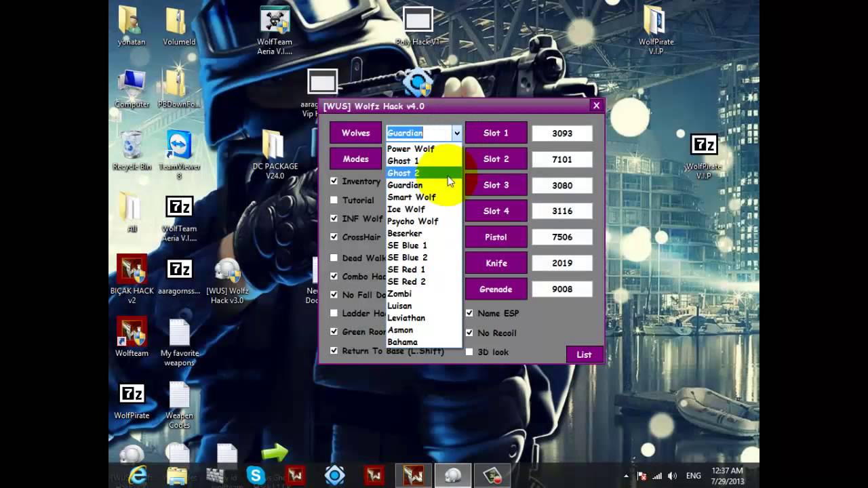Open Skype from the taskbar
The height and width of the screenshot is (488, 868).
pyautogui.click(x=256, y=476)
